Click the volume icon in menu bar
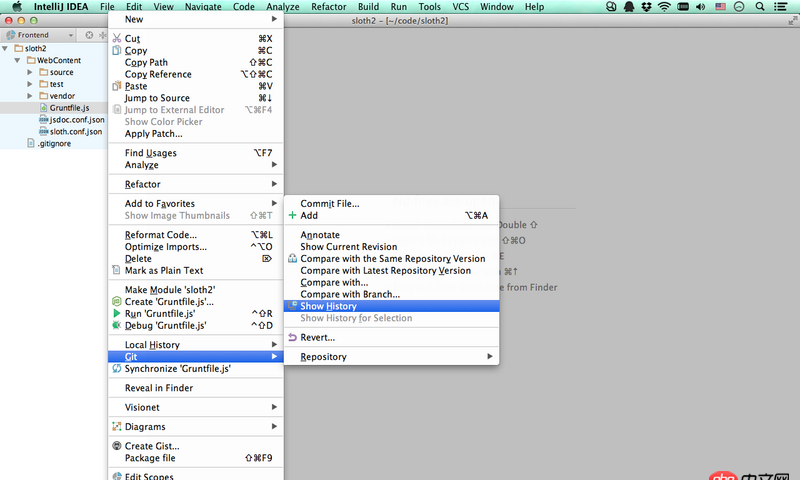 pyautogui.click(x=701, y=7)
